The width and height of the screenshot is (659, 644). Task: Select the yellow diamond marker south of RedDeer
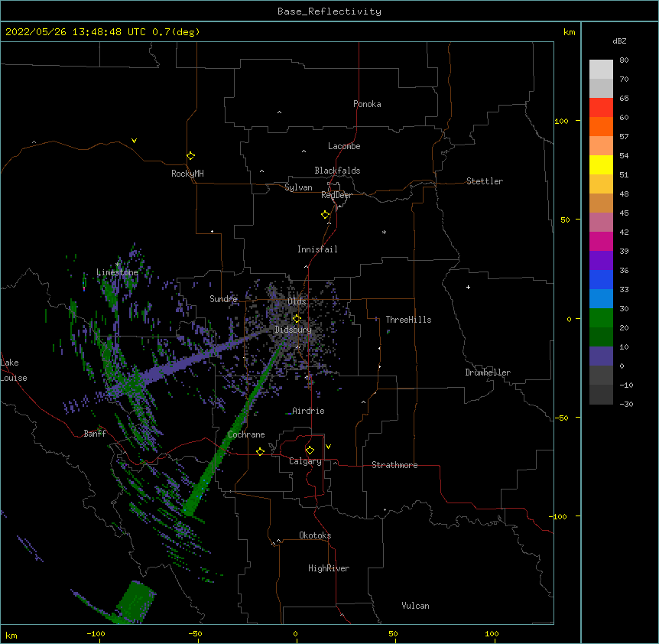pos(325,215)
